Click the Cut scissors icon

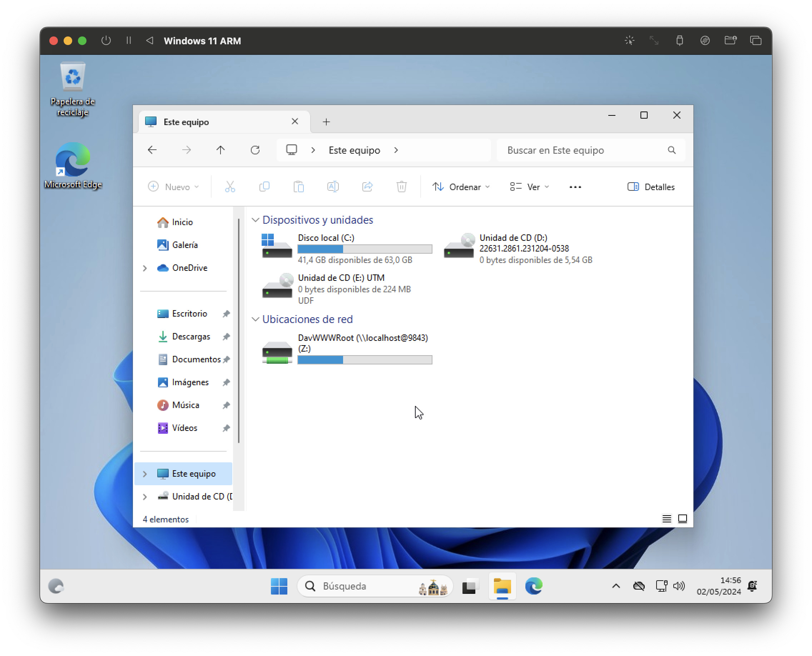230,187
